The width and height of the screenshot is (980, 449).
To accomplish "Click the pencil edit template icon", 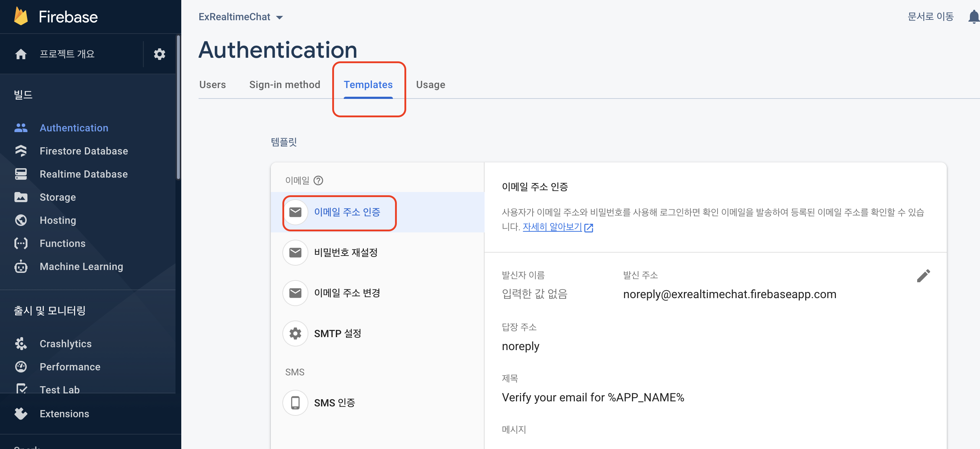I will click(x=923, y=276).
